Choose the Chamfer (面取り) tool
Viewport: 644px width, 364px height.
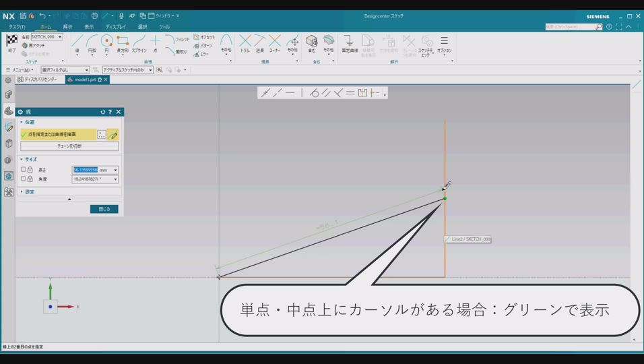pos(176,51)
